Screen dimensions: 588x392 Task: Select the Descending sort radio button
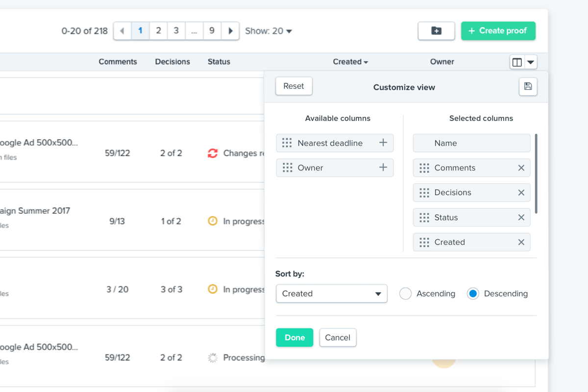pos(472,293)
